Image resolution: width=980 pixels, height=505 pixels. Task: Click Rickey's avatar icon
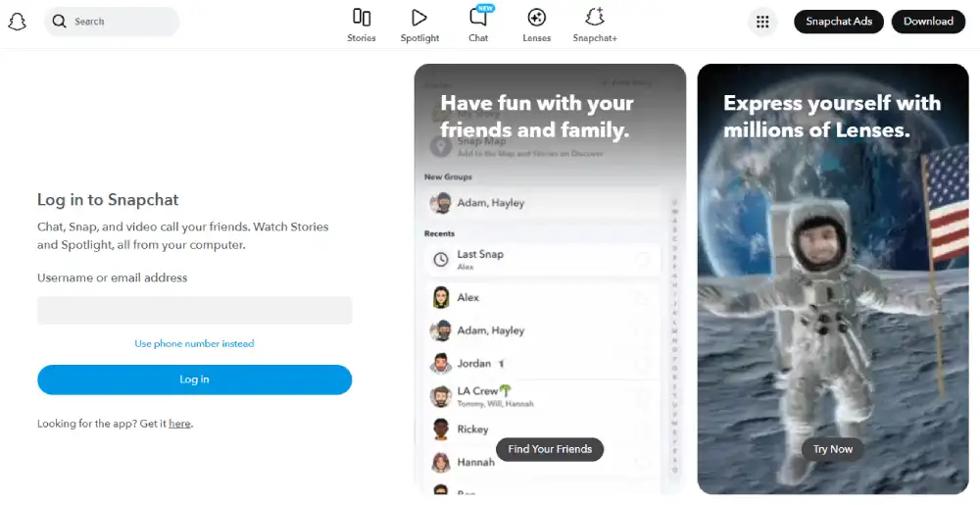[441, 429]
